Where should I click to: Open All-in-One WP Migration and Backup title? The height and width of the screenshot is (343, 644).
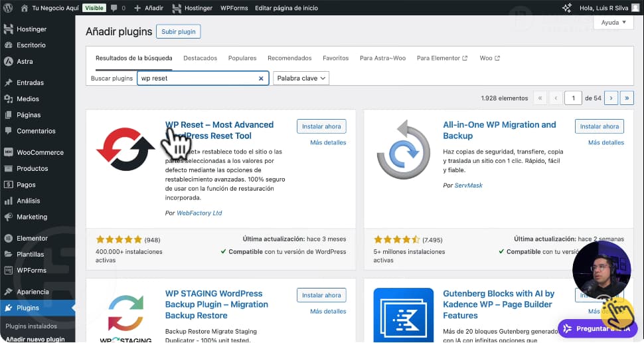[499, 130]
